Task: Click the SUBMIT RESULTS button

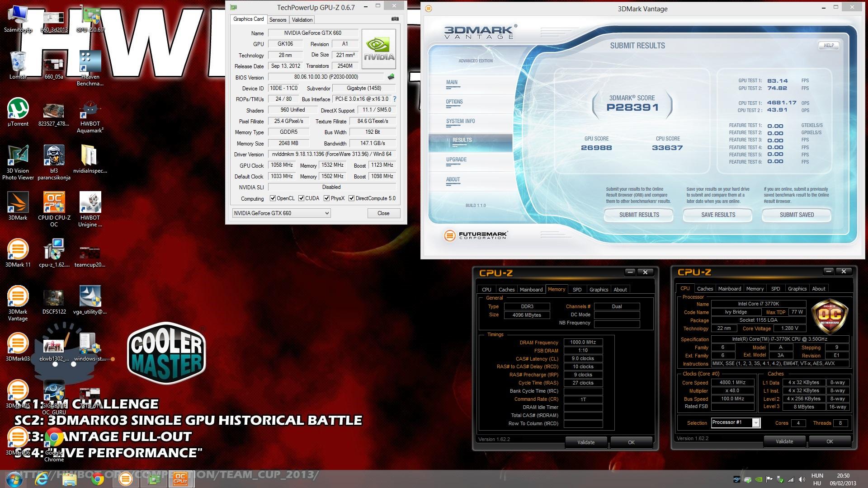Action: pos(639,215)
